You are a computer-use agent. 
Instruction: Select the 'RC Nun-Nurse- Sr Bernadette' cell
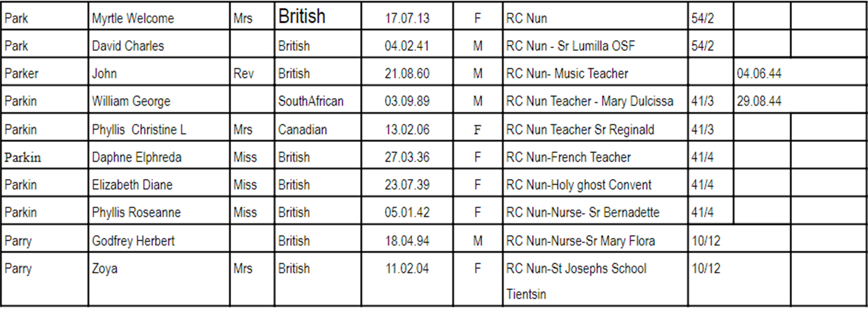[x=595, y=211]
